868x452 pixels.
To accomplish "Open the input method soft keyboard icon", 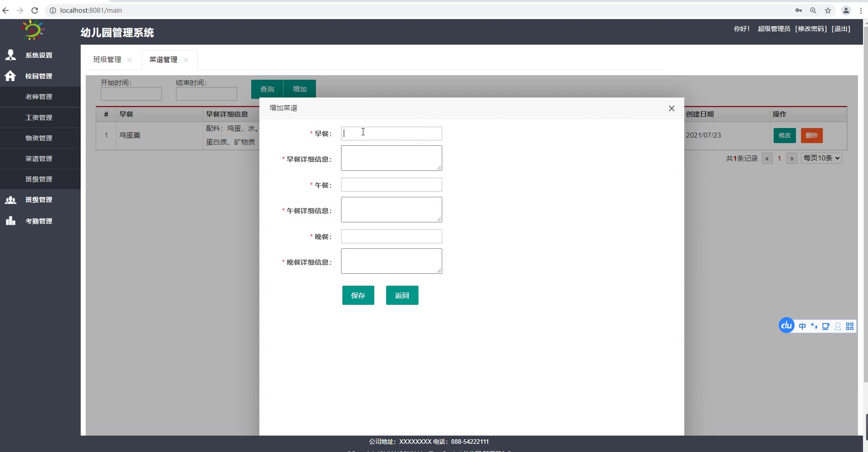I will click(x=826, y=326).
